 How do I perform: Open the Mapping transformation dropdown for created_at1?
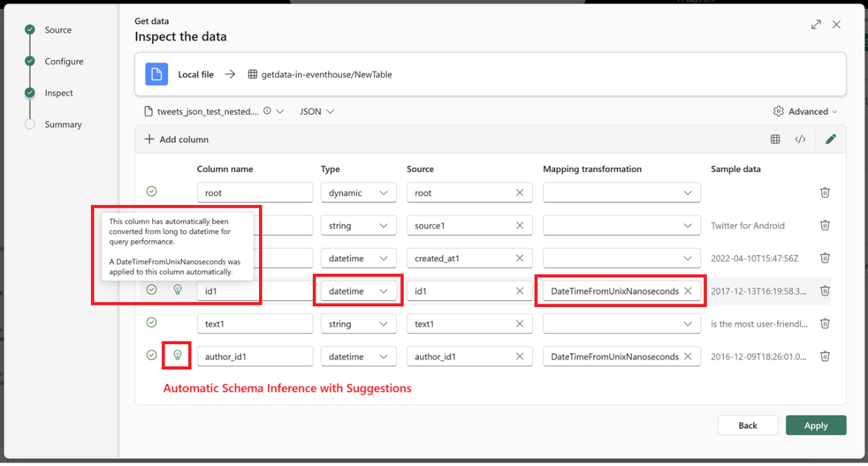(x=622, y=258)
